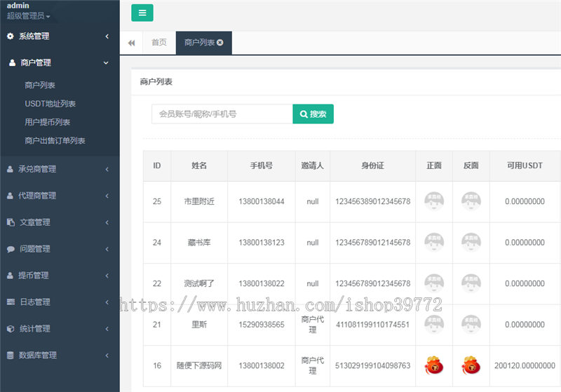Image resolution: width=561 pixels, height=392 pixels.
Task: Open front ID image for ID 16
Action: tap(434, 365)
